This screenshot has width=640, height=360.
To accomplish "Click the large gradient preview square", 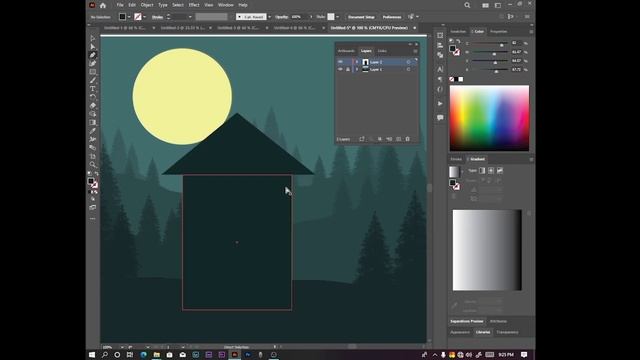I will pos(487,250).
